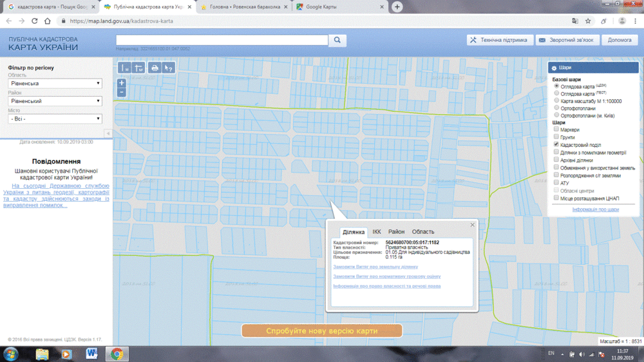Open the Область dropdown
Screen dimensions: 644x362
pos(55,83)
